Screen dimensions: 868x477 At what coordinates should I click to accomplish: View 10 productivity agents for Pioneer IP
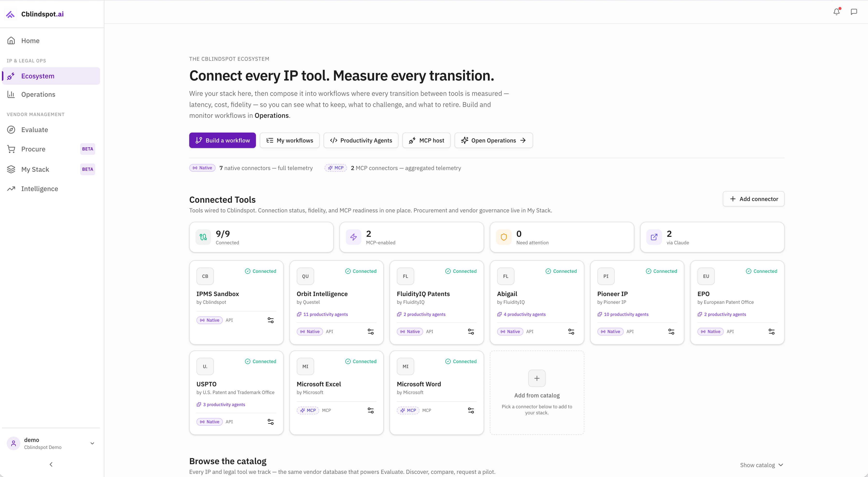(x=623, y=314)
